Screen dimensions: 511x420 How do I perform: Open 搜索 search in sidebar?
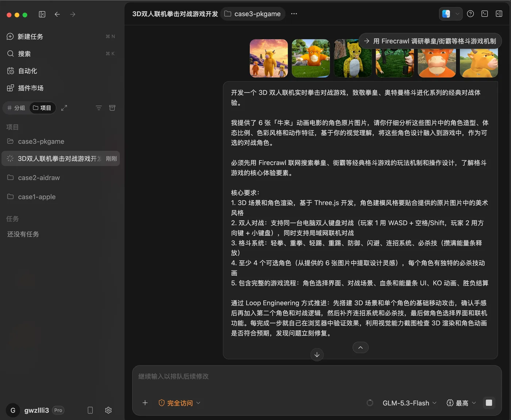coord(61,54)
